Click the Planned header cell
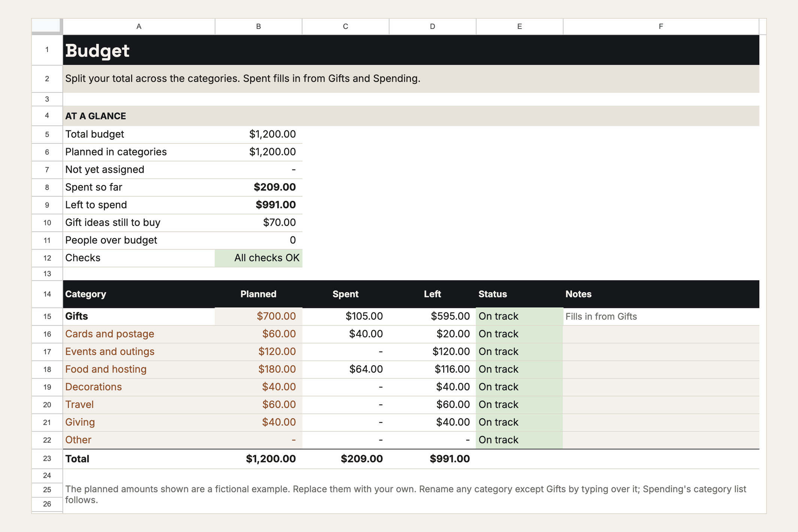 click(259, 294)
